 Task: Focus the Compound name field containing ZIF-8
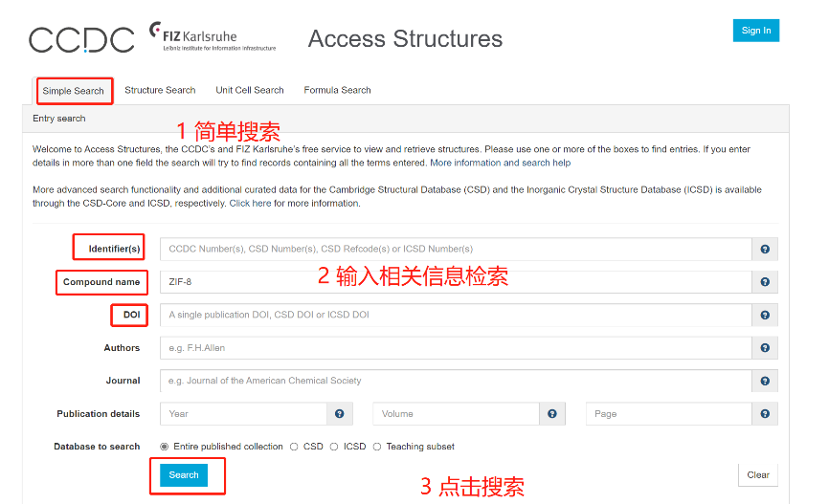coord(456,282)
